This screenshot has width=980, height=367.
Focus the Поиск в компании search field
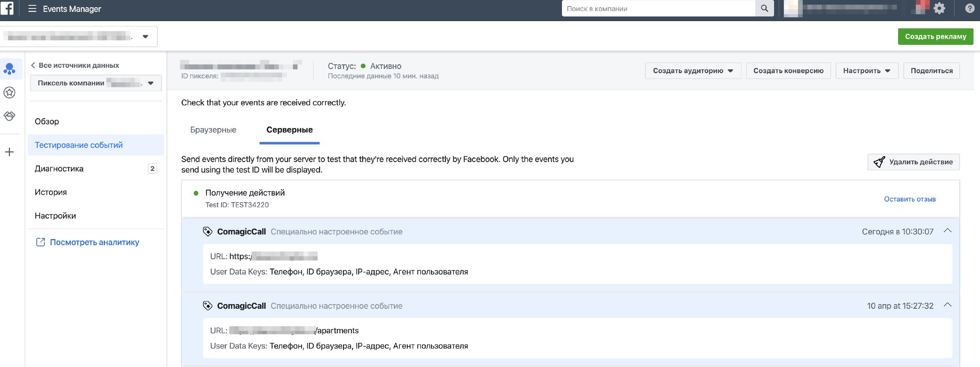coord(658,8)
